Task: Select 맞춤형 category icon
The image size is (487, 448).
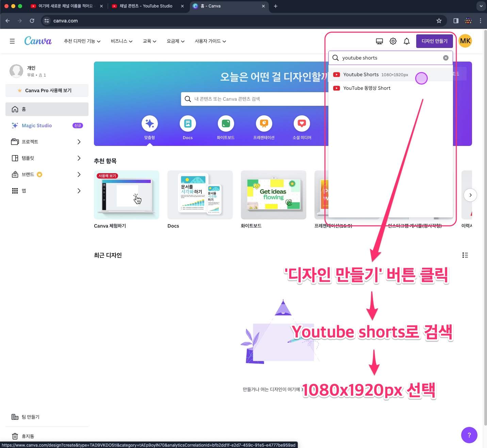Action: coord(150,123)
